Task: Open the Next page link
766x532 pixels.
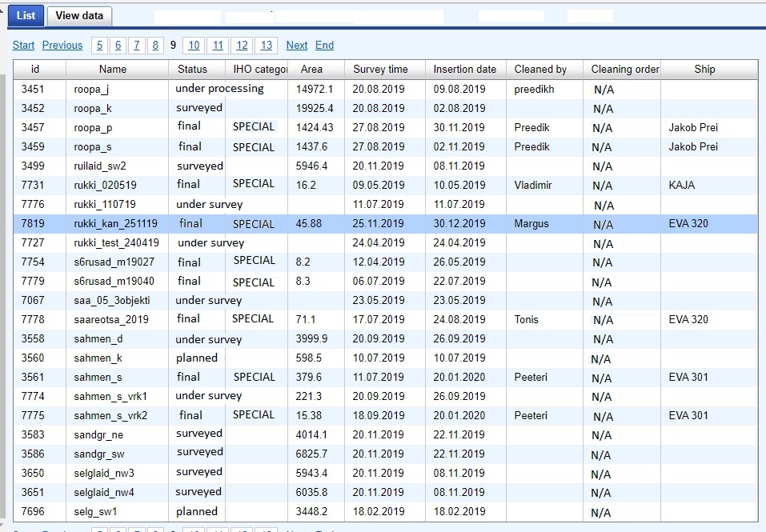Action: tap(297, 46)
